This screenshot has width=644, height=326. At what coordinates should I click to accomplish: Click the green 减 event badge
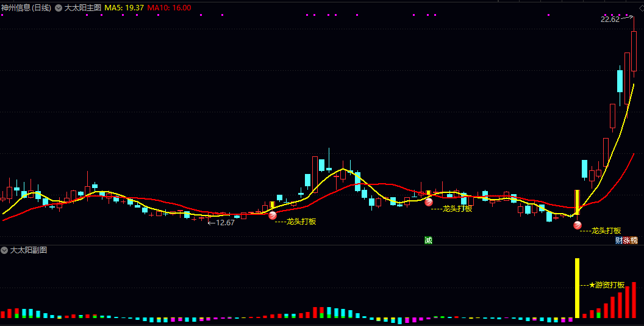coord(428,241)
